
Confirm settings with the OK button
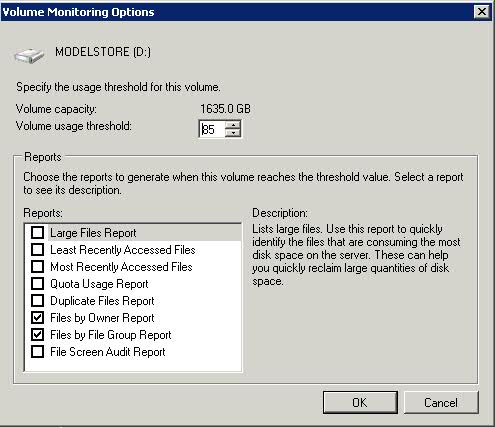360,402
